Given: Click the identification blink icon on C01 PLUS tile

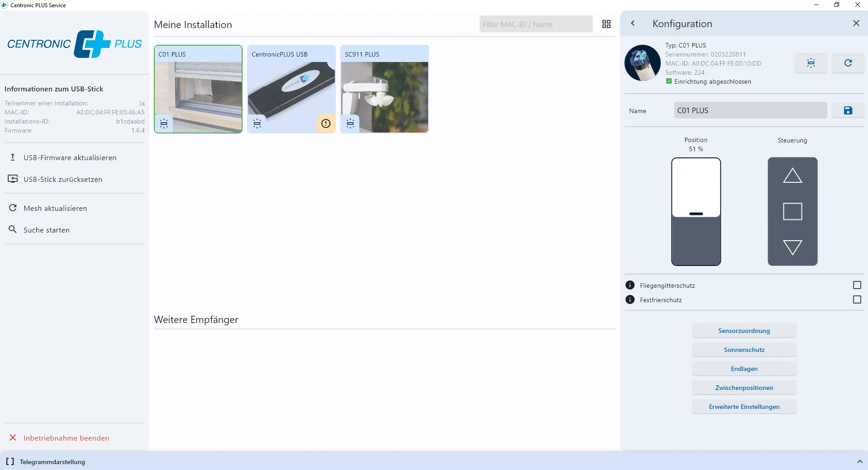Looking at the screenshot, I should point(164,123).
